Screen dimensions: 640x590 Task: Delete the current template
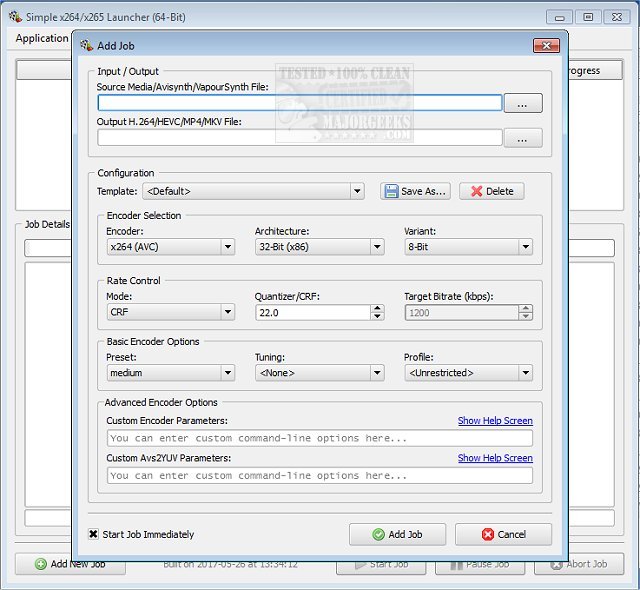(x=491, y=191)
